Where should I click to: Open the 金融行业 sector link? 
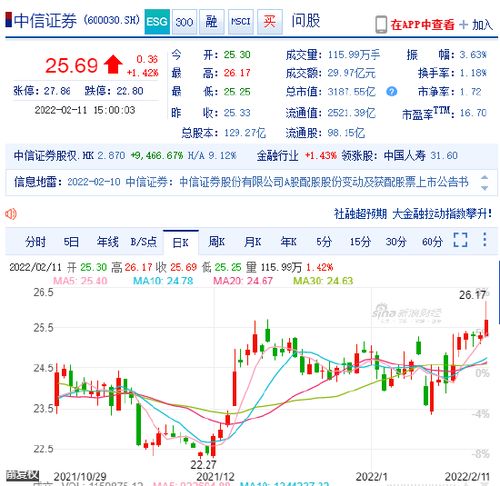277,155
